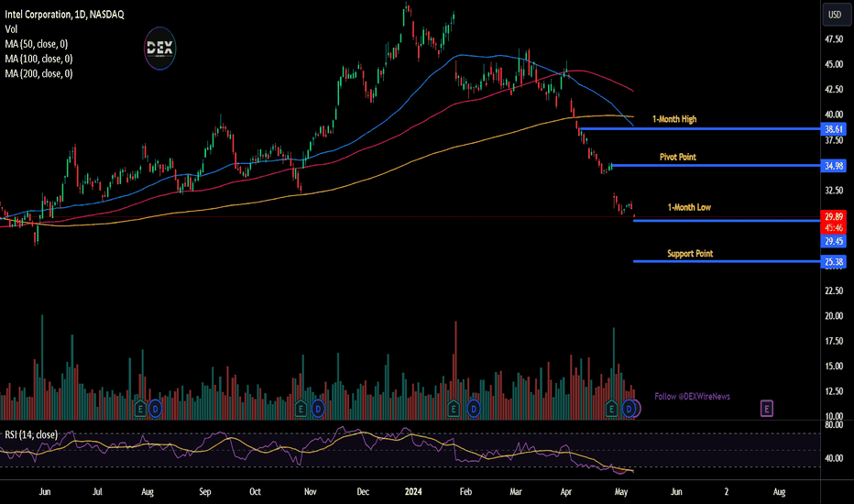Click the 32.50 price scale value

pyautogui.click(x=834, y=191)
